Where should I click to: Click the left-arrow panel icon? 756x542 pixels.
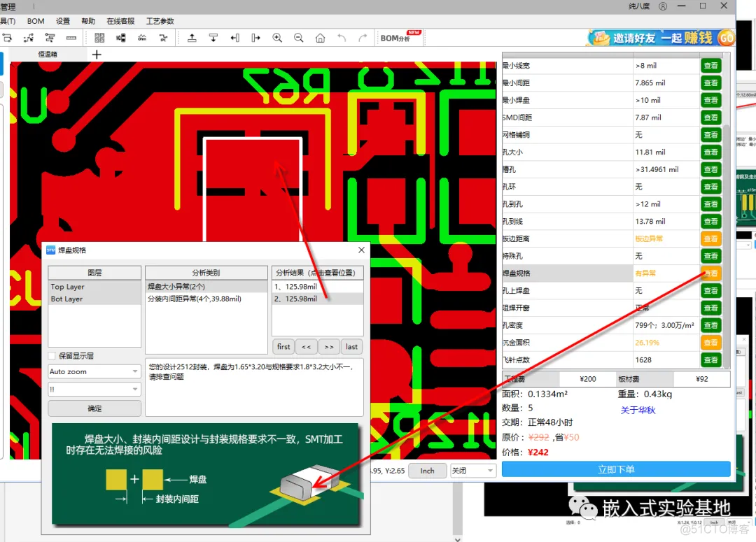(234, 38)
